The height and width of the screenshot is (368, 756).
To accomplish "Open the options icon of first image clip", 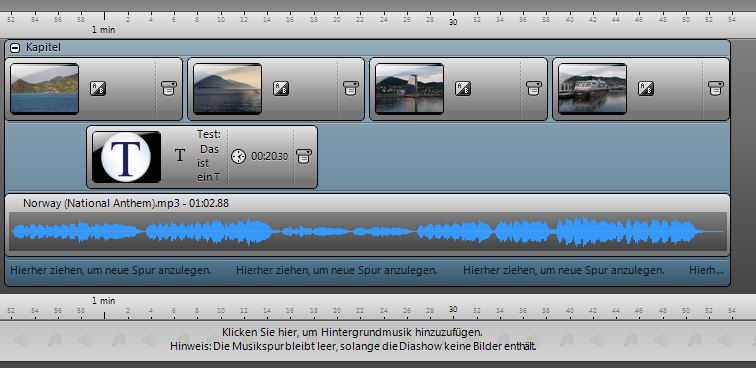I will (x=169, y=88).
